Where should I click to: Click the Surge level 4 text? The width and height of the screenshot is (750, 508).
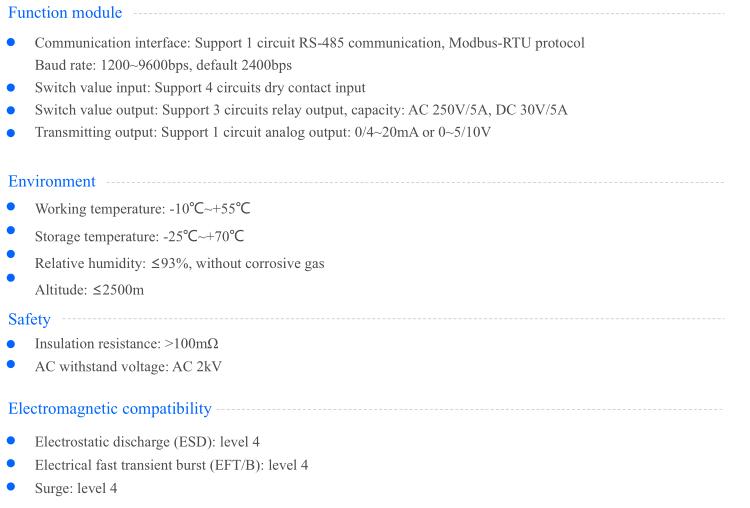click(76, 488)
